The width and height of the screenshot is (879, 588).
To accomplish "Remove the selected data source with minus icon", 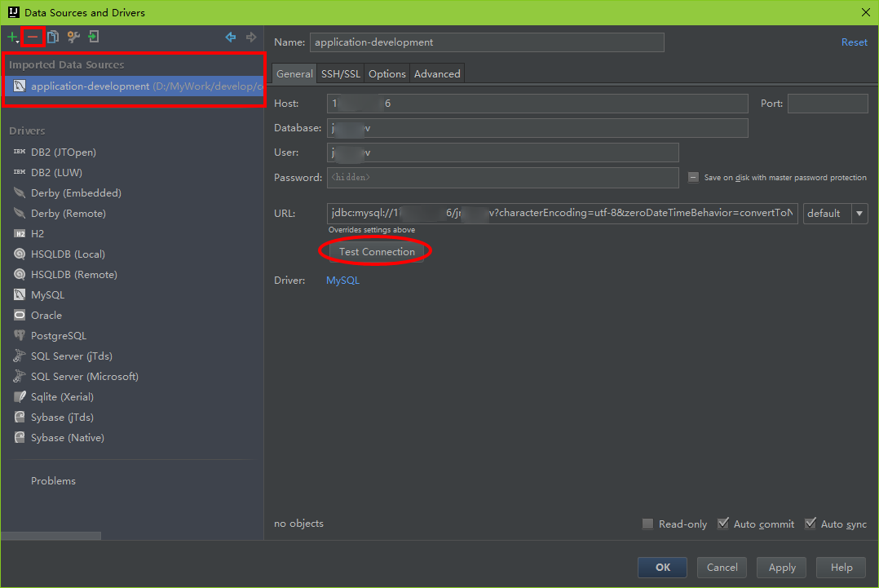I will pyautogui.click(x=33, y=37).
